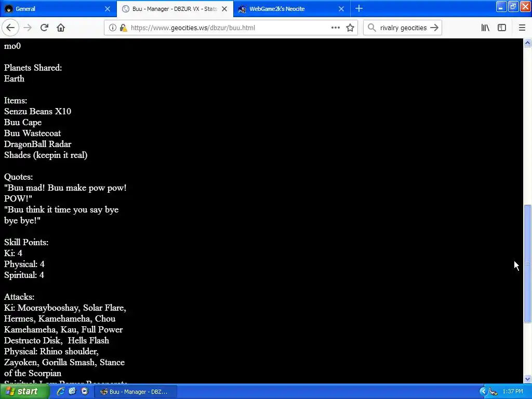Switch to the General tab

58,9
